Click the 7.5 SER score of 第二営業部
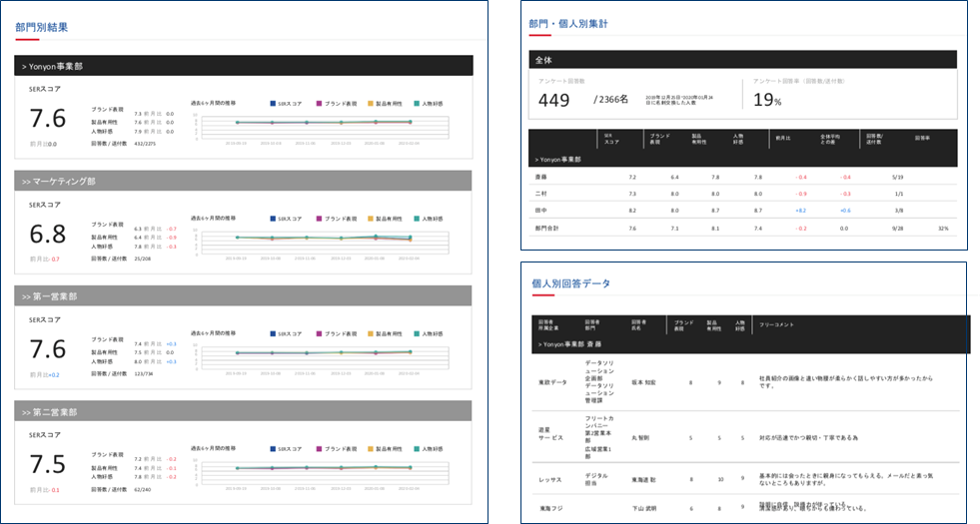The width and height of the screenshot is (980, 524). [48, 465]
